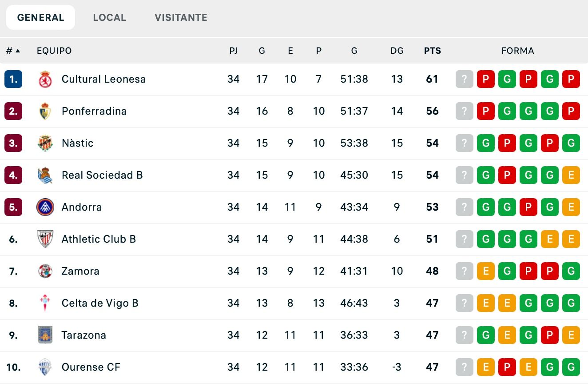This screenshot has width=588, height=384.
Task: Sort the table by PTS column
Action: [432, 51]
